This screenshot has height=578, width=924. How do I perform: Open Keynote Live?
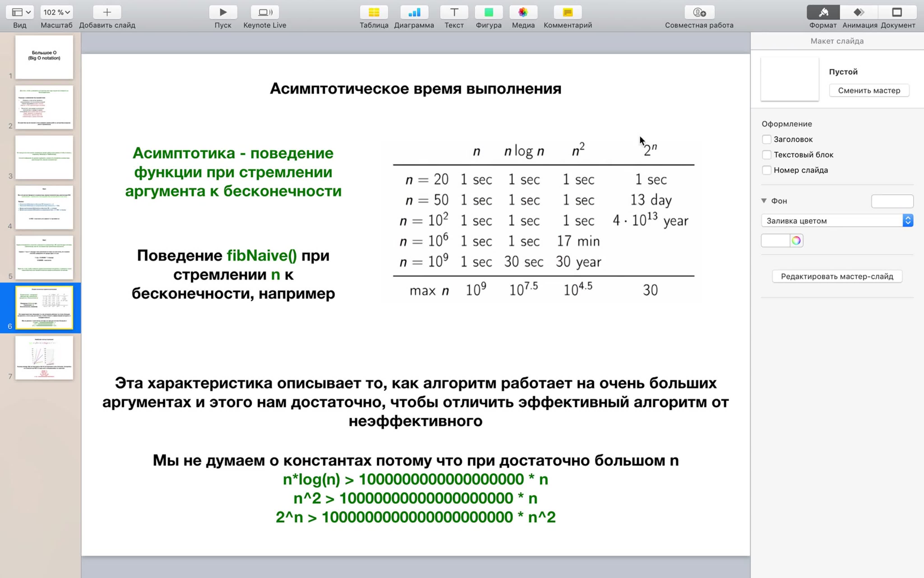click(265, 12)
